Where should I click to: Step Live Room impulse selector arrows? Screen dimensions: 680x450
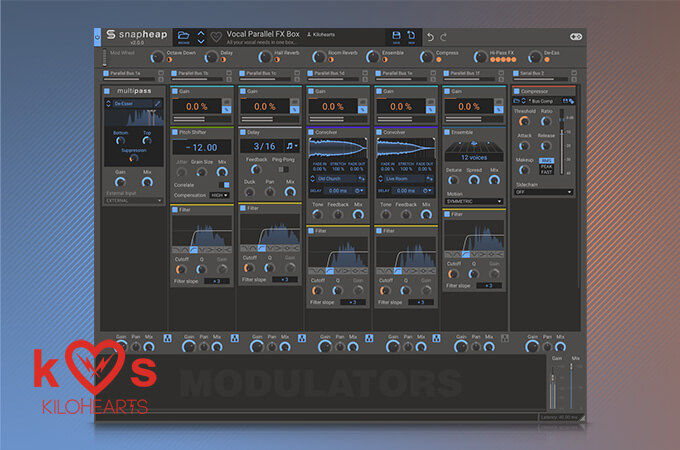click(x=380, y=179)
